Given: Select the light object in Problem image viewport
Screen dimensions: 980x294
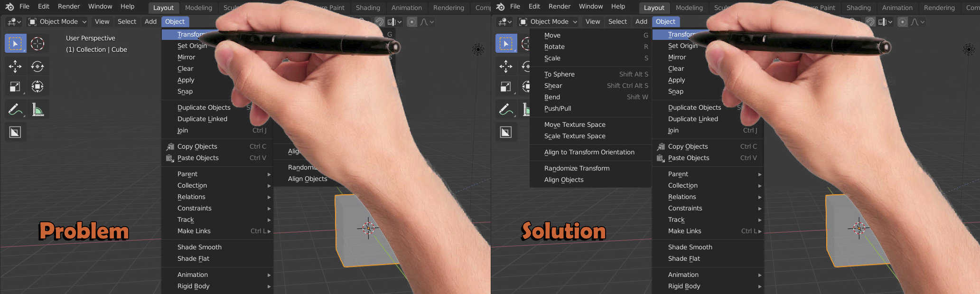Looking at the screenshot, I should pos(478,49).
